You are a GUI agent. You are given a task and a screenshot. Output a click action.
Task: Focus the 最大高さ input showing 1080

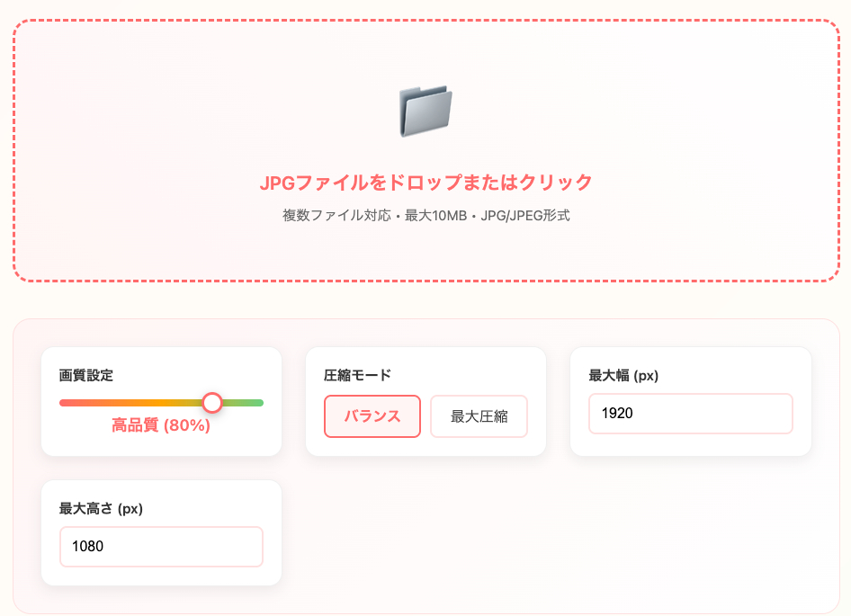tap(161, 547)
